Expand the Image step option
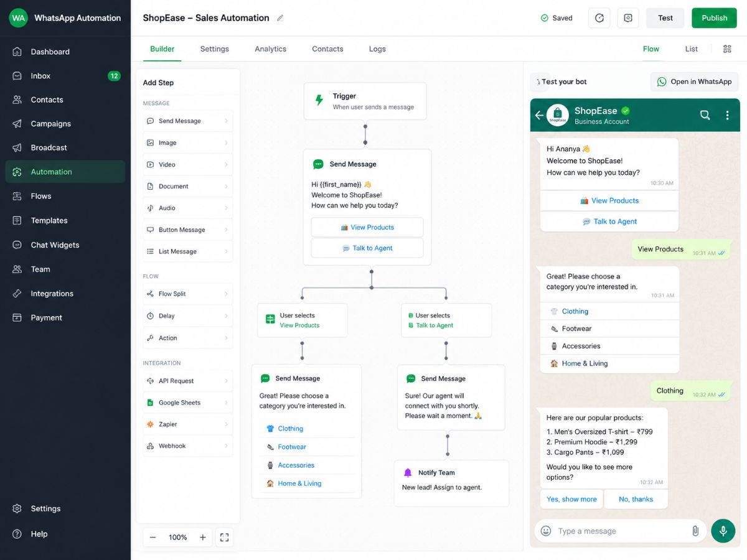747x560 pixels. pyautogui.click(x=188, y=142)
